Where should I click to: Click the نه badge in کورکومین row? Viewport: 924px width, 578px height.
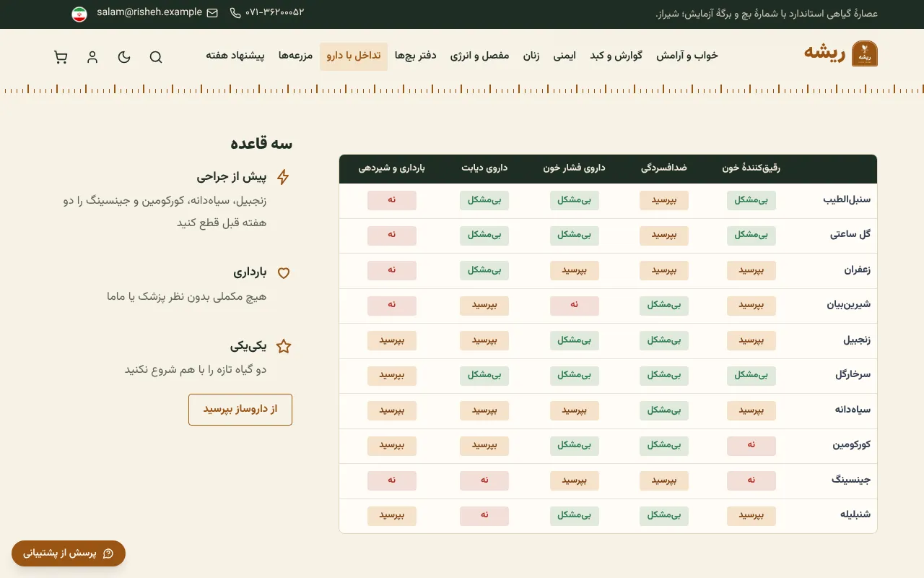751,446
